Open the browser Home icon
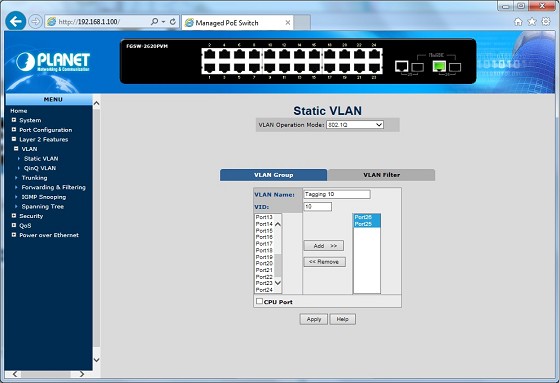Screen dimensions: 560x383 click(x=518, y=22)
